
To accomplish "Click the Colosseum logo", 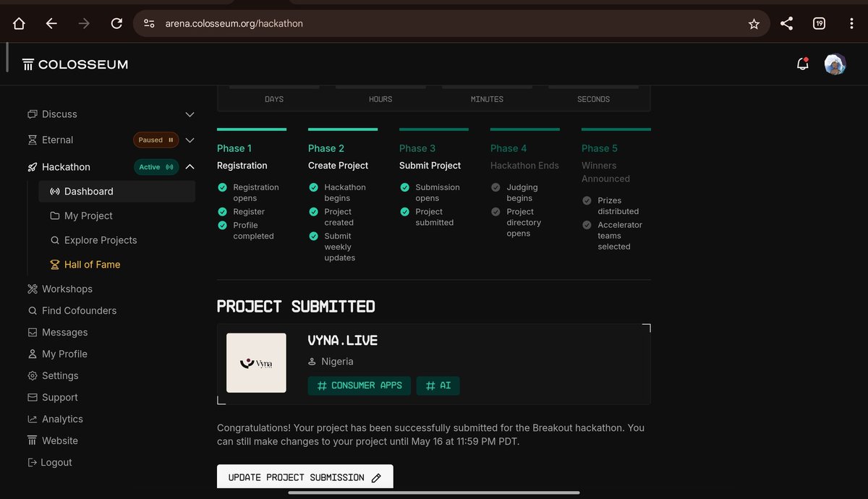I will pos(75,64).
